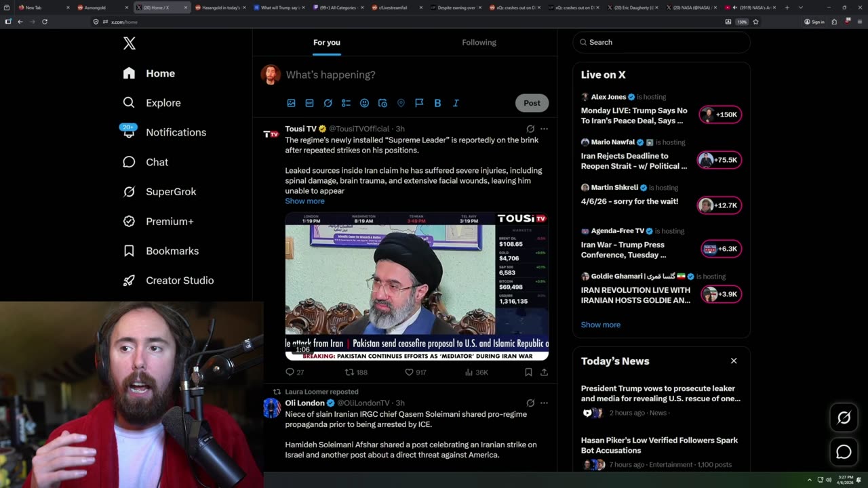Screen dimensions: 868x488
Task: Open Alex Jones live broadcast
Action: pyautogui.click(x=661, y=110)
